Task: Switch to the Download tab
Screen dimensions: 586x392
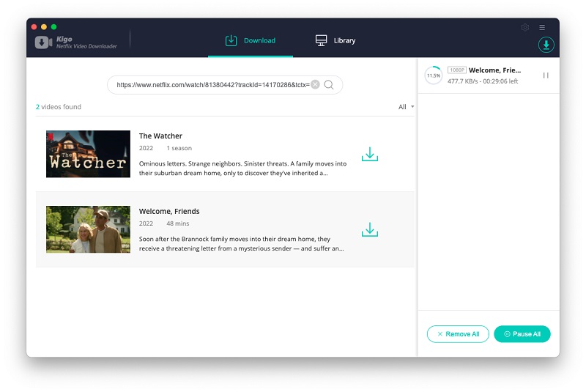Action: pos(251,40)
